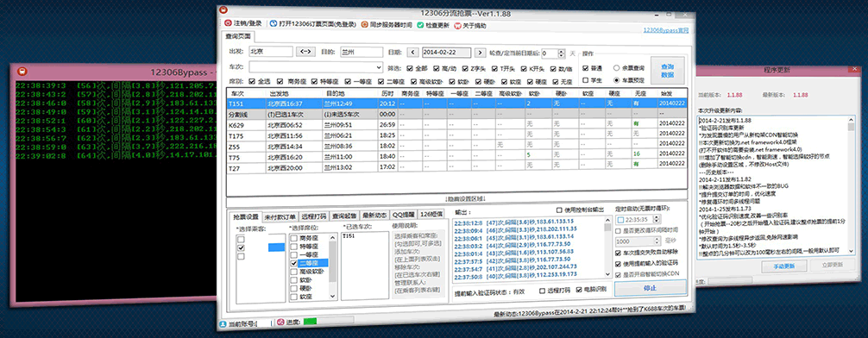Swap departure and destination with <-> button

click(305, 52)
